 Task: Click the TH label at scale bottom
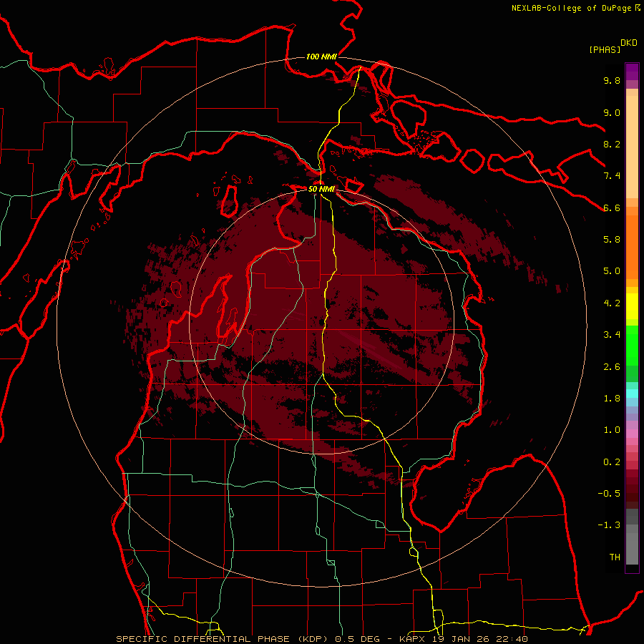pos(615,557)
